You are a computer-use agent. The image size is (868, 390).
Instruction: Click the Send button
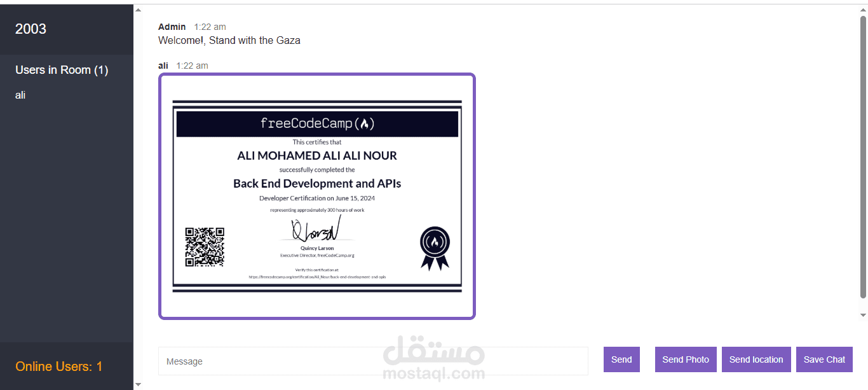(x=621, y=359)
